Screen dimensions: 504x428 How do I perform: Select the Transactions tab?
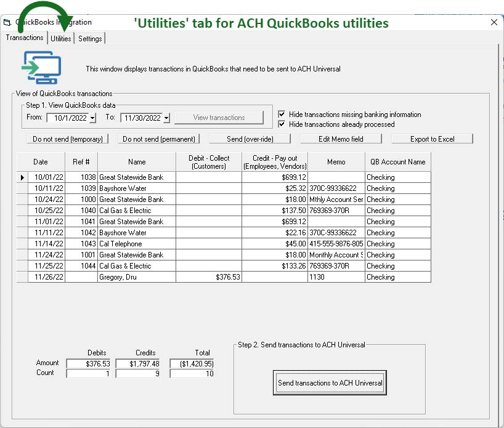[25, 38]
